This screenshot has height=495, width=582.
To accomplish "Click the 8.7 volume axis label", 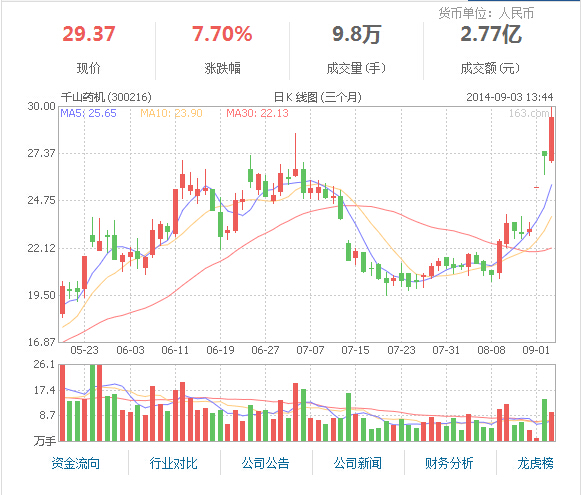I will click(x=47, y=415).
